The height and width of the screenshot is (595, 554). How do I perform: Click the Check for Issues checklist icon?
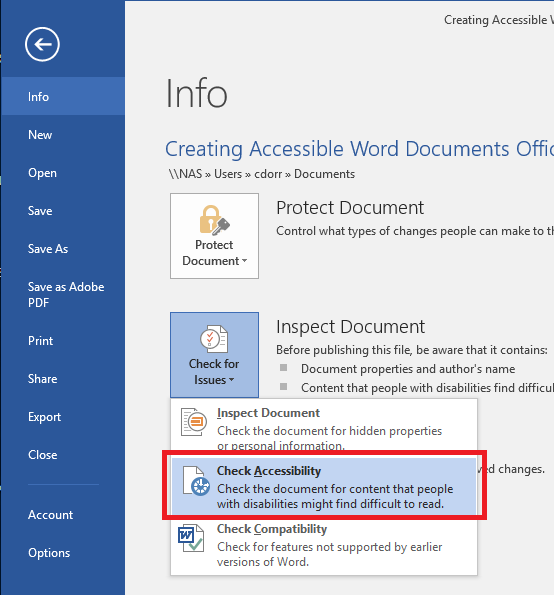214,339
